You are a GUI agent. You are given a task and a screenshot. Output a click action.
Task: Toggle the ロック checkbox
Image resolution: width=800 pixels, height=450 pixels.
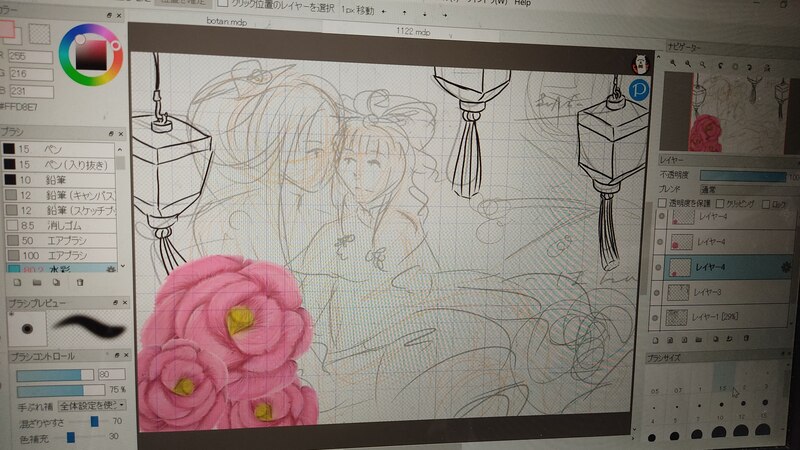[x=765, y=204]
